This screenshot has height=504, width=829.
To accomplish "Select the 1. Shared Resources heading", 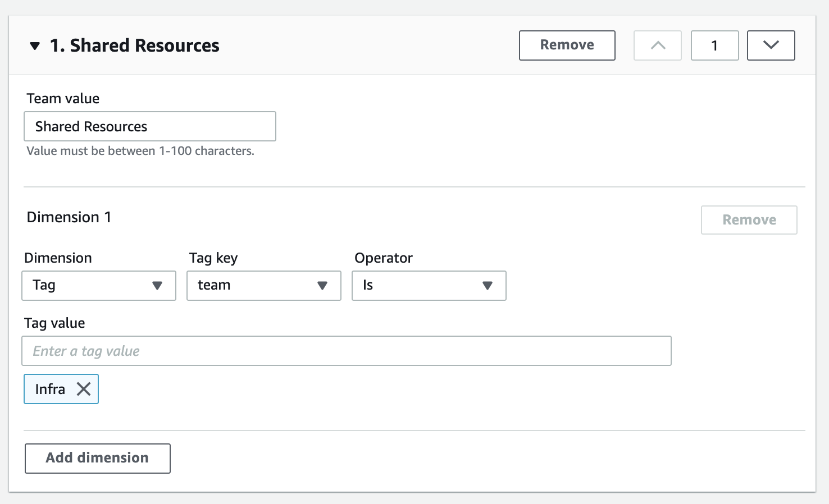I will pos(135,45).
